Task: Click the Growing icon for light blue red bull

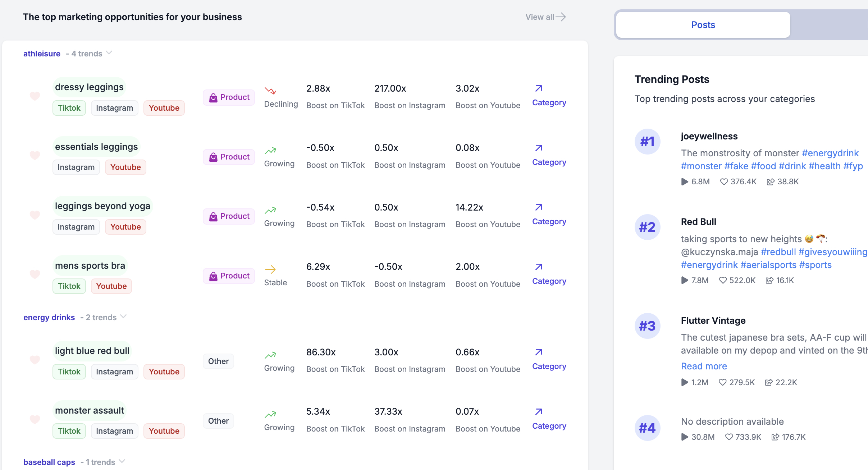Action: 270,355
